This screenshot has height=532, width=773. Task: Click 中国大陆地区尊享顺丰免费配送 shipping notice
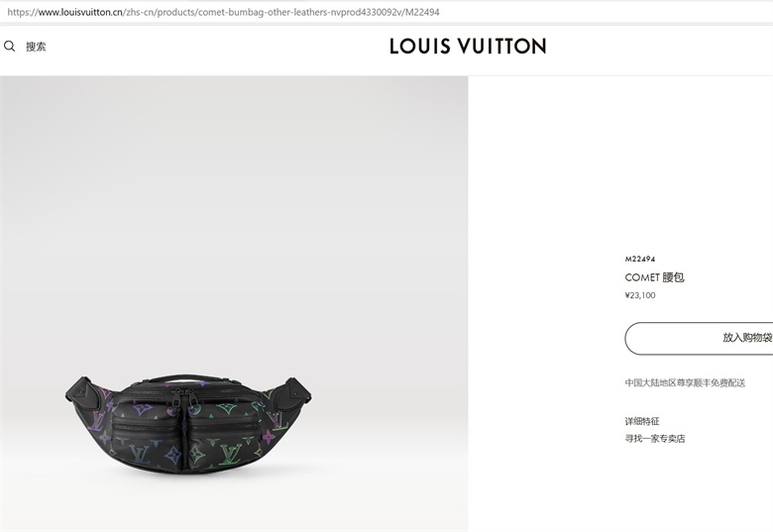pyautogui.click(x=685, y=382)
